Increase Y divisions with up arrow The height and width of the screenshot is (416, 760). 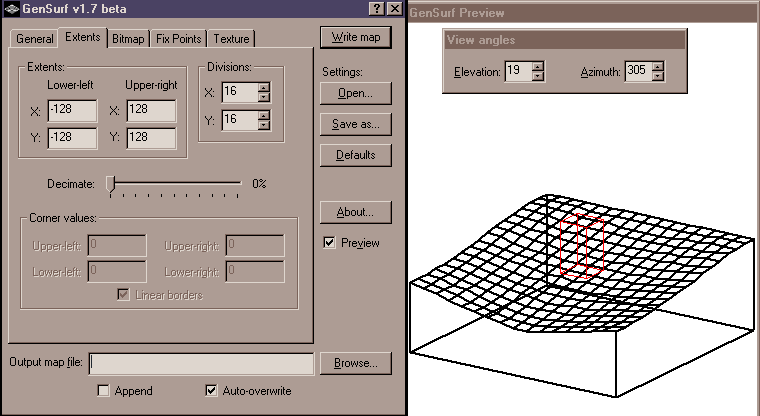[x=263, y=115]
